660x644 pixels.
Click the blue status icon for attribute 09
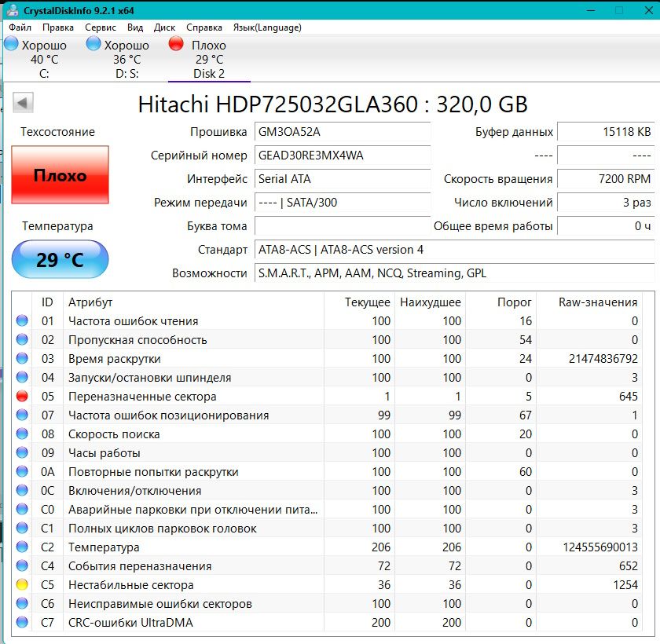[x=22, y=452]
